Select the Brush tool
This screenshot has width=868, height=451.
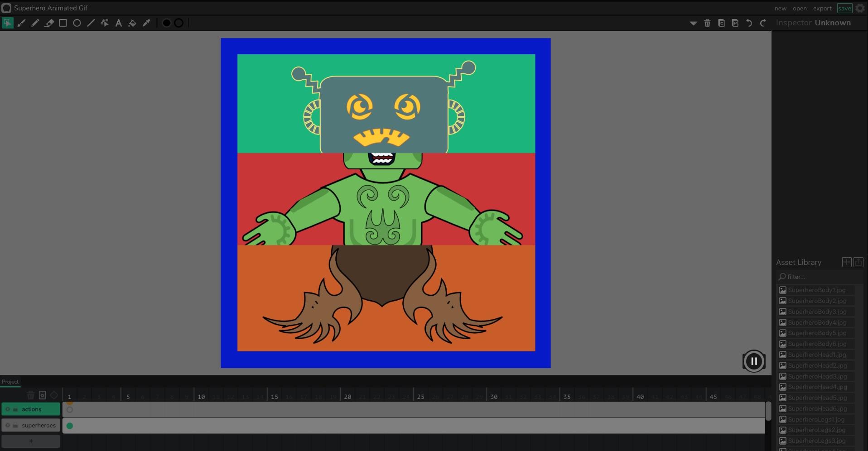[x=21, y=23]
